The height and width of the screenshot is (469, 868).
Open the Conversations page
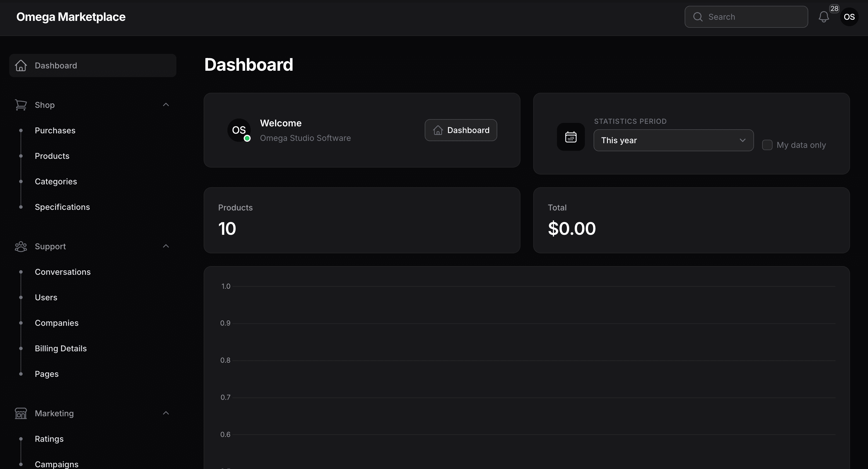63,272
